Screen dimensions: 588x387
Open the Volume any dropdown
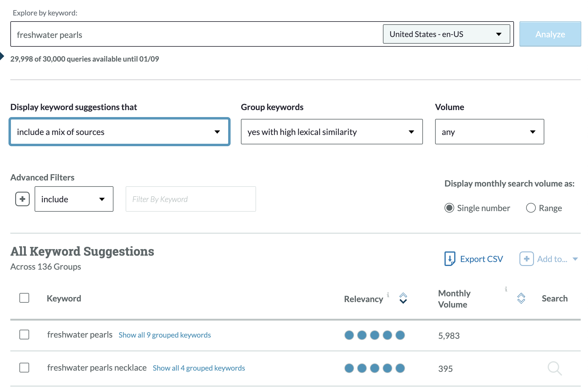(x=489, y=132)
